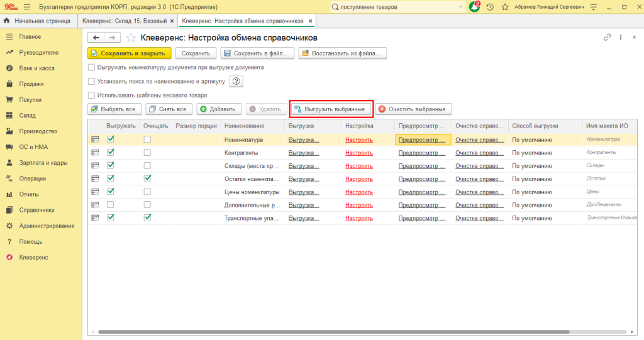
Task: Copy link using chain icon
Action: click(607, 38)
